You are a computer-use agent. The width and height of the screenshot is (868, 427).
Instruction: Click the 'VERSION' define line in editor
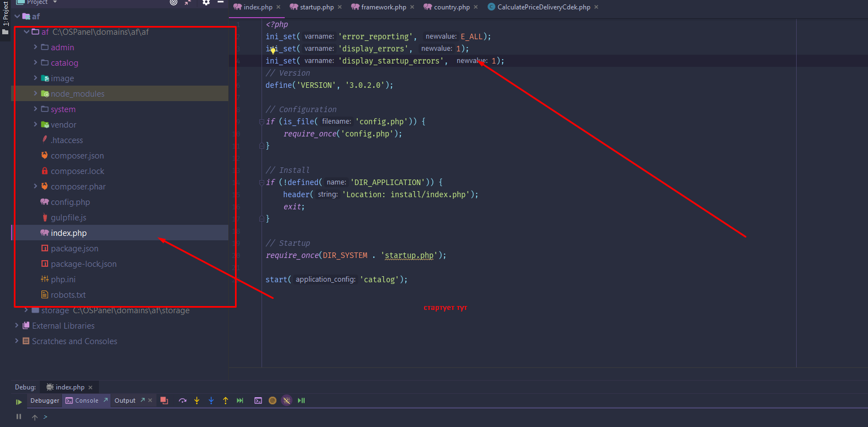(x=330, y=85)
